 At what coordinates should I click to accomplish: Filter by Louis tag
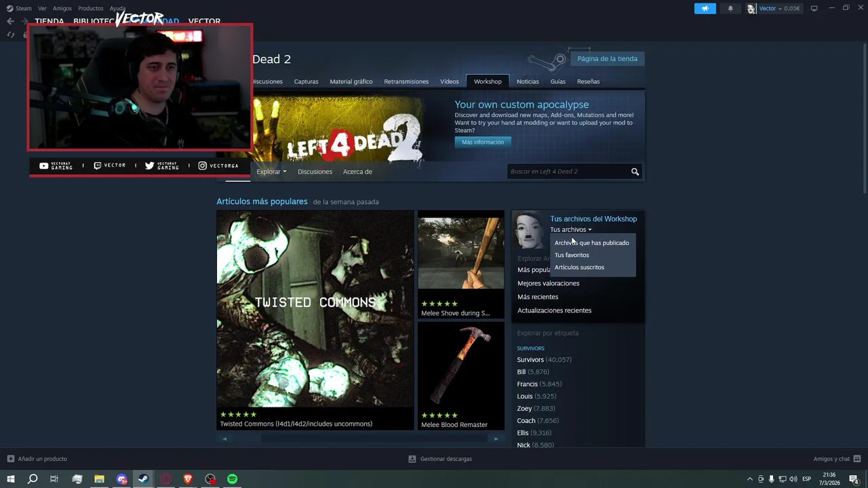click(x=536, y=396)
